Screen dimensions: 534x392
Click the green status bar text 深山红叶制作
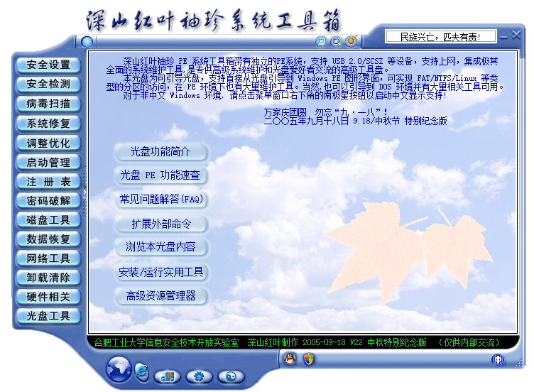pyautogui.click(x=273, y=342)
